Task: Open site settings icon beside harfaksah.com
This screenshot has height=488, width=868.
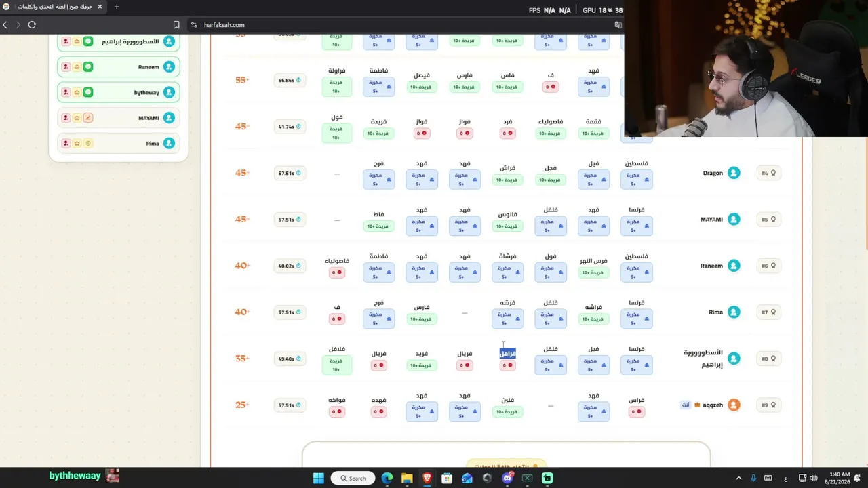Action: (x=194, y=25)
